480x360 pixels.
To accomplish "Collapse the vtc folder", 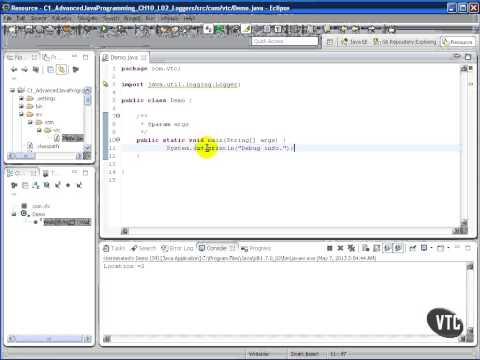I will point(39,130).
